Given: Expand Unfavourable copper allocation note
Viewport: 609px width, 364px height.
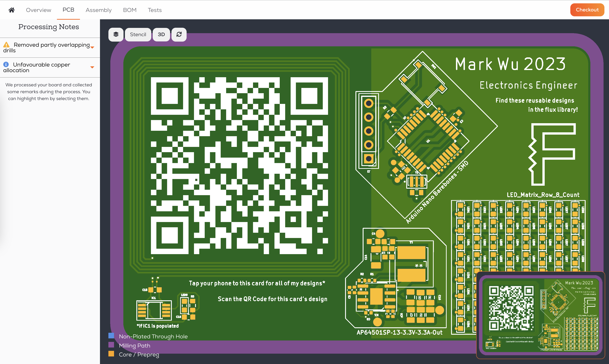Looking at the screenshot, I should click(x=92, y=67).
